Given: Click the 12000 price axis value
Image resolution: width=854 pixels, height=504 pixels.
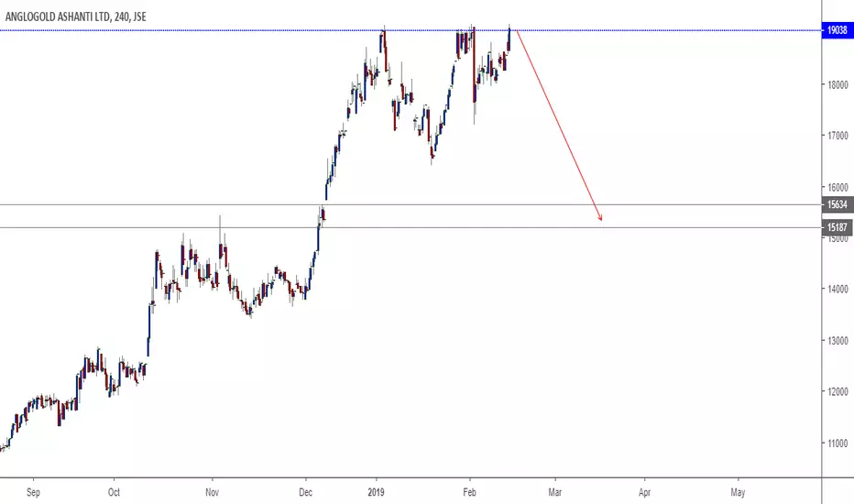Looking at the screenshot, I should (x=838, y=392).
